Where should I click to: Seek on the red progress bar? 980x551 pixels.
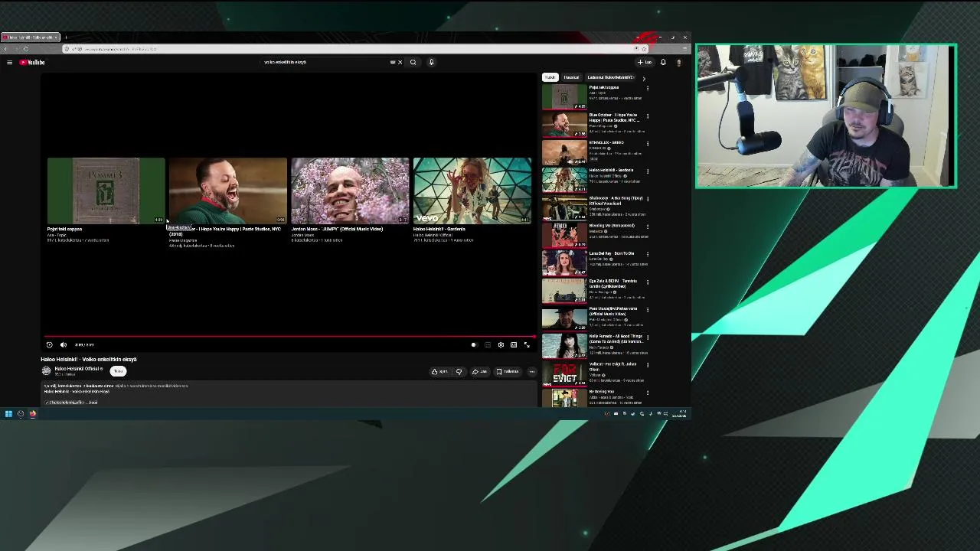pyautogui.click(x=290, y=336)
